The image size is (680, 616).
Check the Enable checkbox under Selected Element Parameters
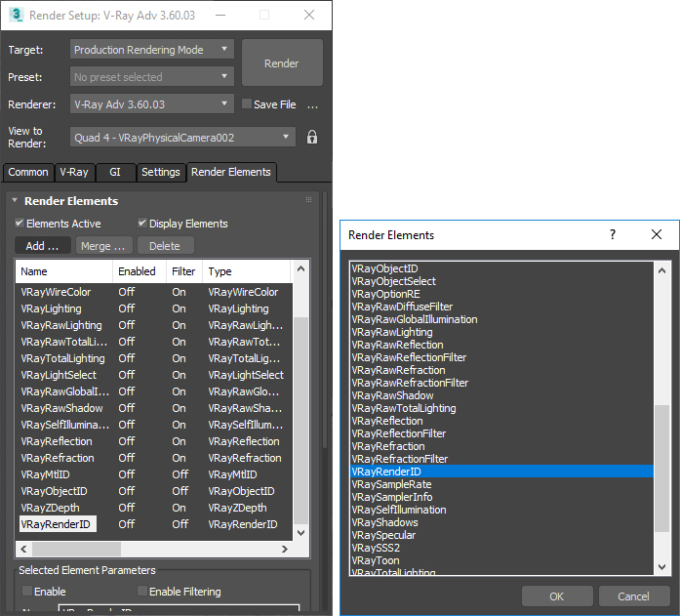point(27,591)
